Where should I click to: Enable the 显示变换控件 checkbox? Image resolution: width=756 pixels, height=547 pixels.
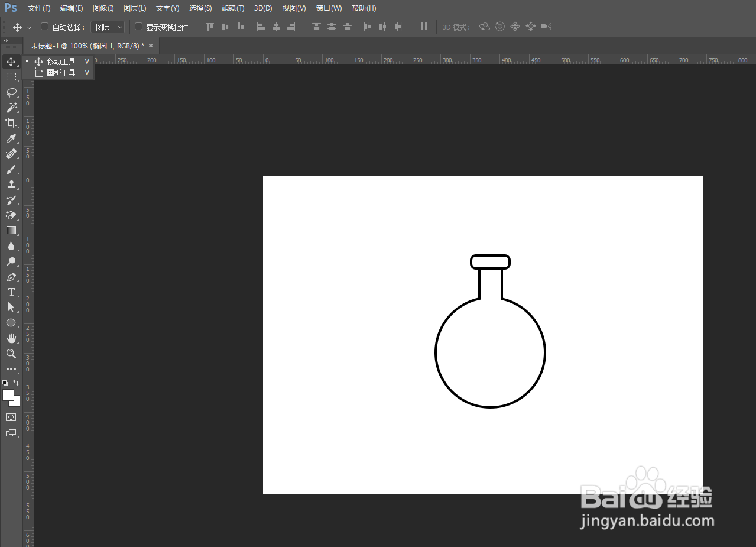pyautogui.click(x=139, y=27)
